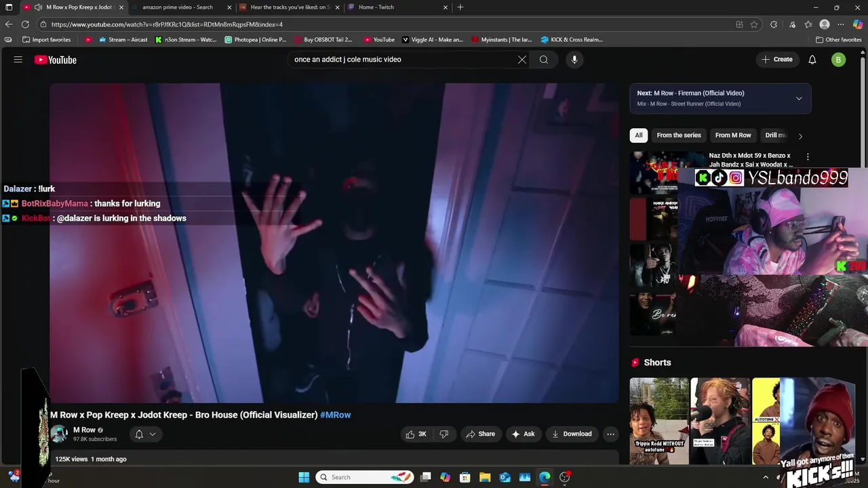The width and height of the screenshot is (868, 488).
Task: Add this page to favorites star
Action: click(x=754, y=24)
